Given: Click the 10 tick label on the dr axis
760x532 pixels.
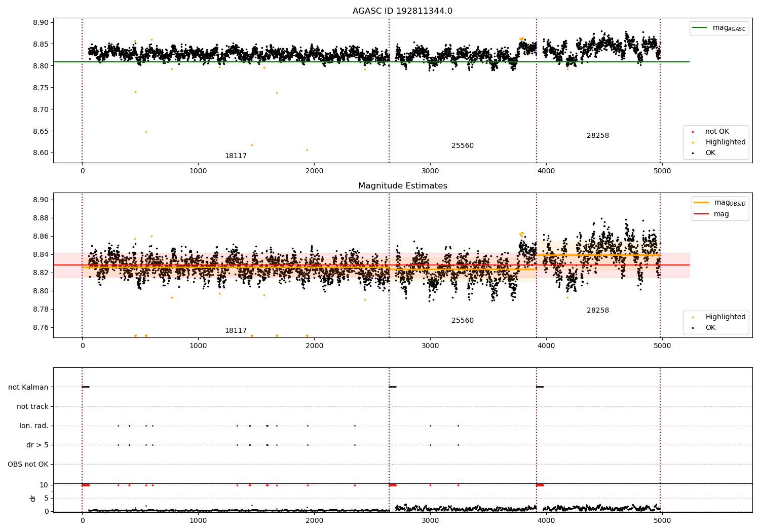Looking at the screenshot, I should pyautogui.click(x=44, y=485).
